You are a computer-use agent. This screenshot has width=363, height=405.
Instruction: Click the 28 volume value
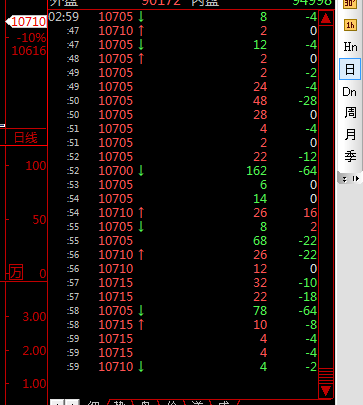pos(260,115)
